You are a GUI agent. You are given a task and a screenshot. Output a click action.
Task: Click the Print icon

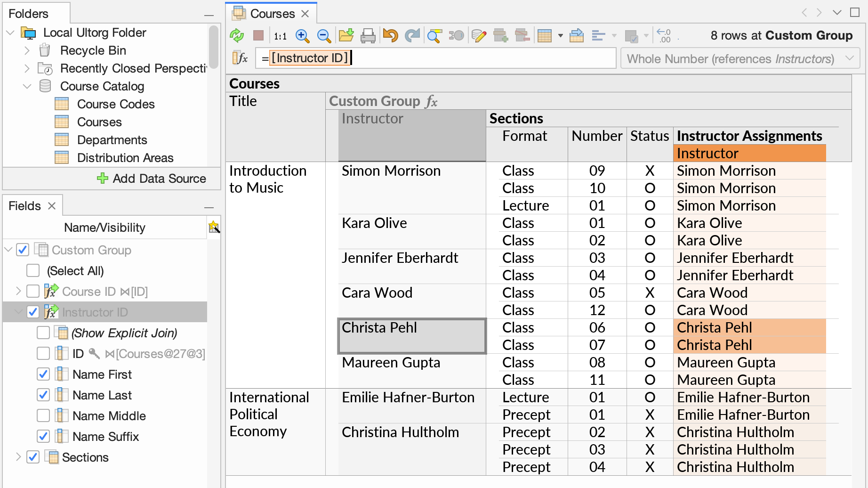tap(369, 35)
